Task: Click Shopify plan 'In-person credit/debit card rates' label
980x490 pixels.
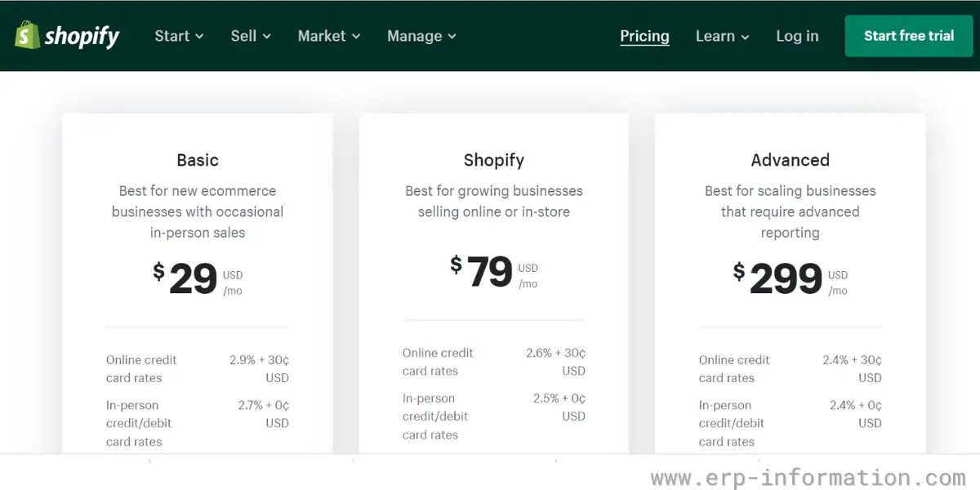Action: point(435,416)
